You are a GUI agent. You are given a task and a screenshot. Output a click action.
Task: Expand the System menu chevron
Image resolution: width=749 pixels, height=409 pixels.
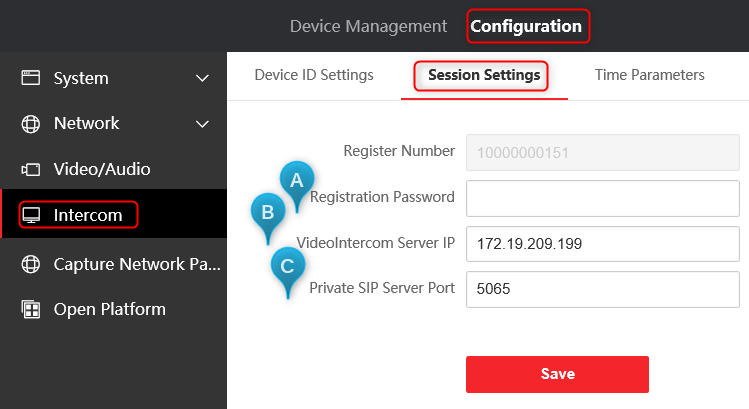pos(203,78)
